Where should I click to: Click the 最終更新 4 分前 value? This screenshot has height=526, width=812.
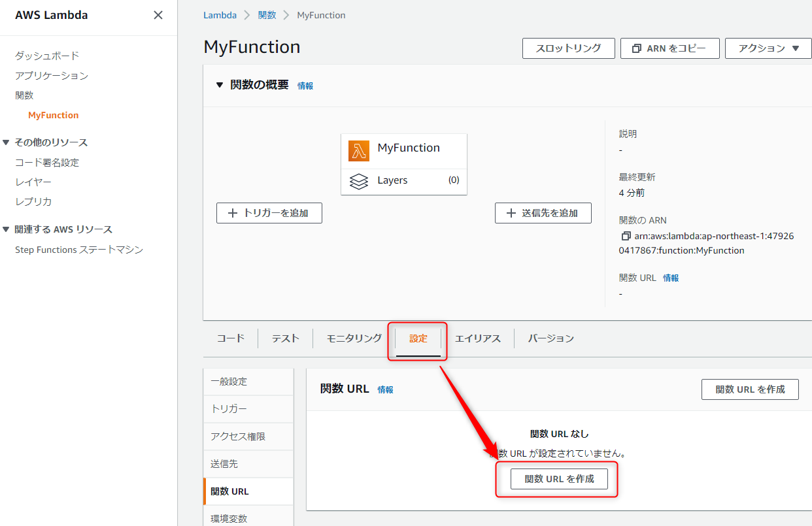pyautogui.click(x=632, y=193)
